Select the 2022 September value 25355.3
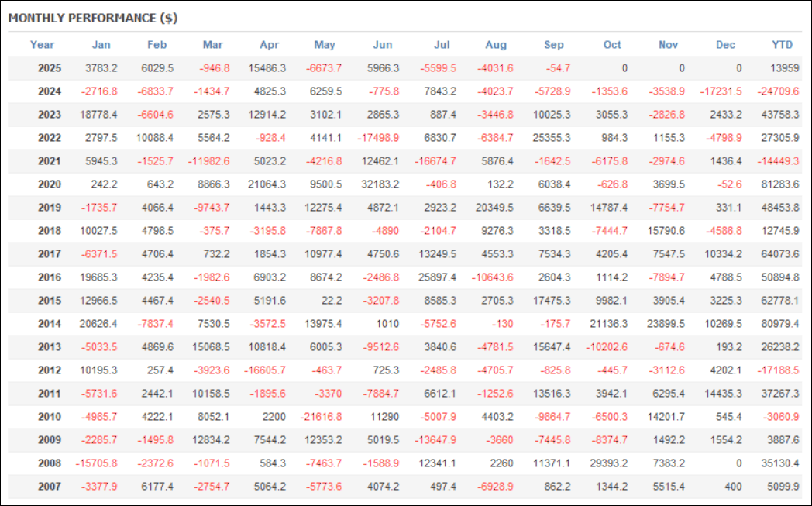812x506 pixels. (550, 138)
